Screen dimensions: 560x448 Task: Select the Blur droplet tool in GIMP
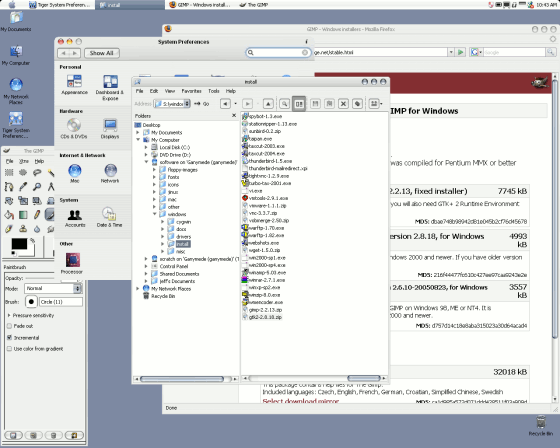[x=37, y=229]
